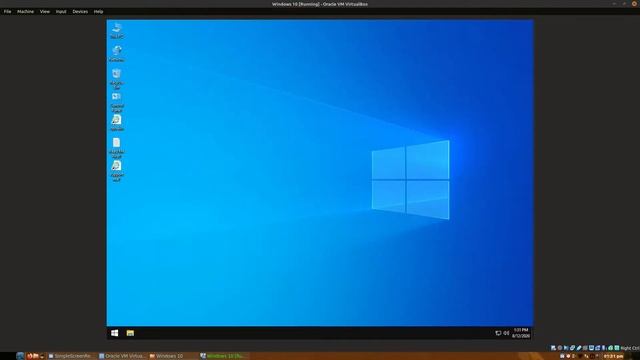640x360 pixels.
Task: Click the VirtualBox network adapter status icon
Action: tap(572, 348)
